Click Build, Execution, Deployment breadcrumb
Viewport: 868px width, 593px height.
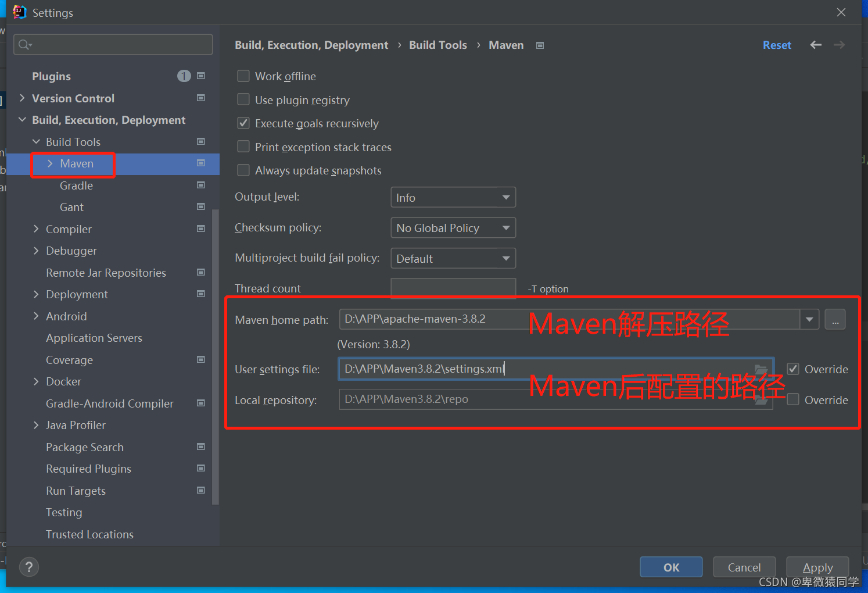(311, 45)
